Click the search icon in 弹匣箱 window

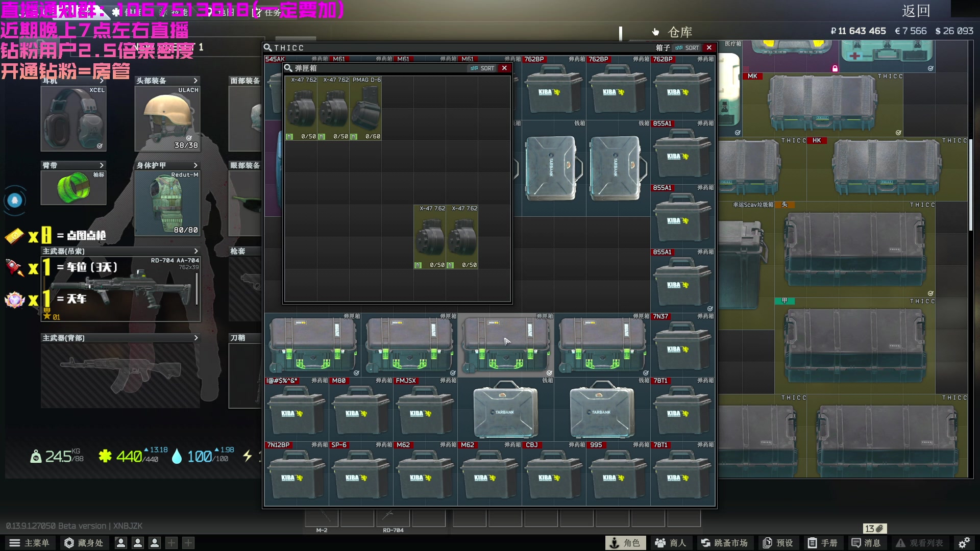click(x=288, y=68)
